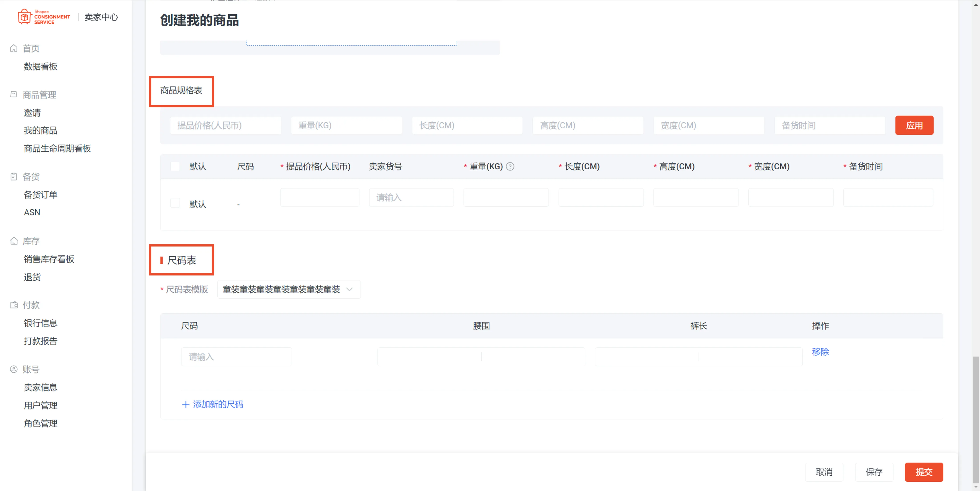Click the 备货 clipboard icon

click(x=14, y=177)
